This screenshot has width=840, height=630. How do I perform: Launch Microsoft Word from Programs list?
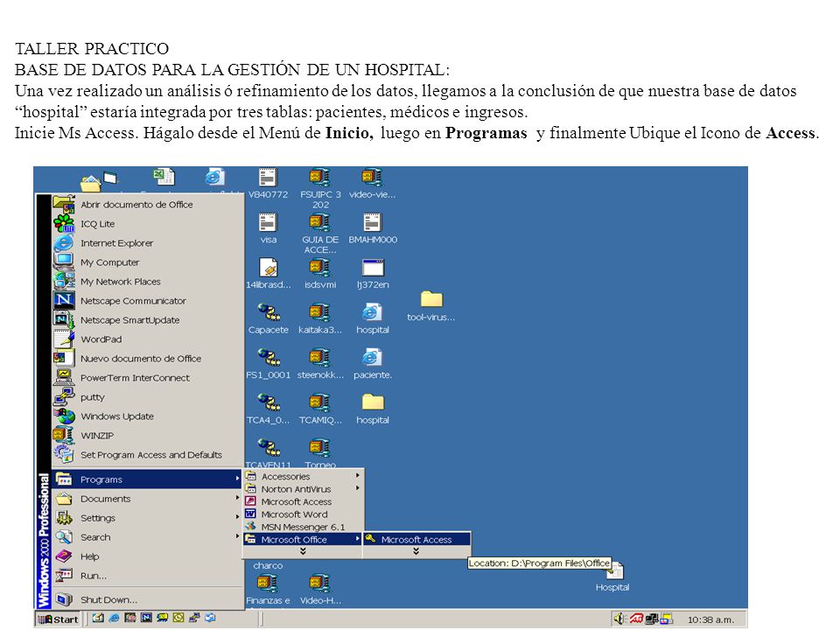pyautogui.click(x=304, y=514)
